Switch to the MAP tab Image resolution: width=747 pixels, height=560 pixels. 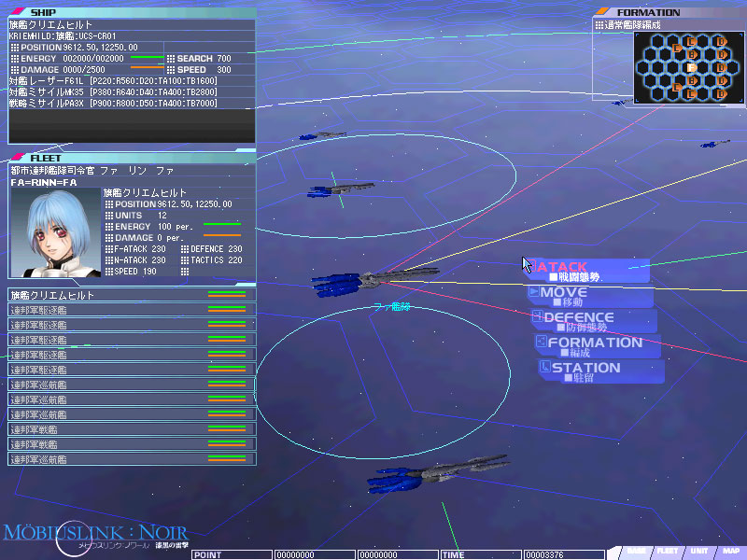(x=729, y=551)
